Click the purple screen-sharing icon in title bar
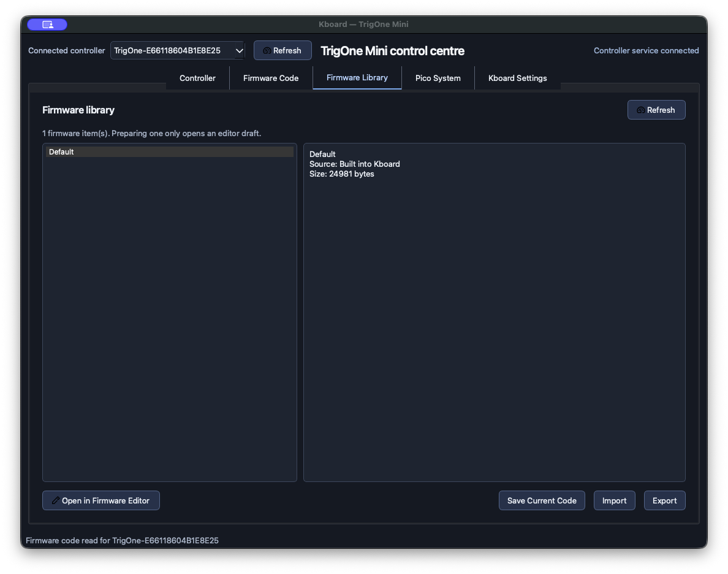 click(x=47, y=25)
